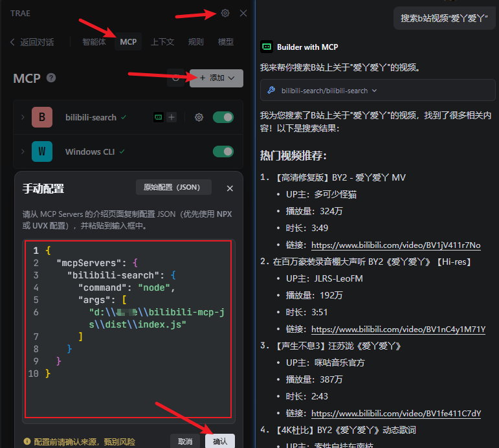The height and width of the screenshot is (448, 499).
Task: Click the wrench tool icon in chat
Action: 271,91
